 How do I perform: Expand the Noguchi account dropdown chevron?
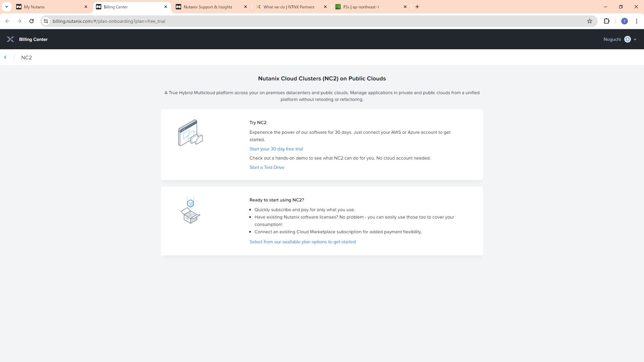tap(635, 40)
